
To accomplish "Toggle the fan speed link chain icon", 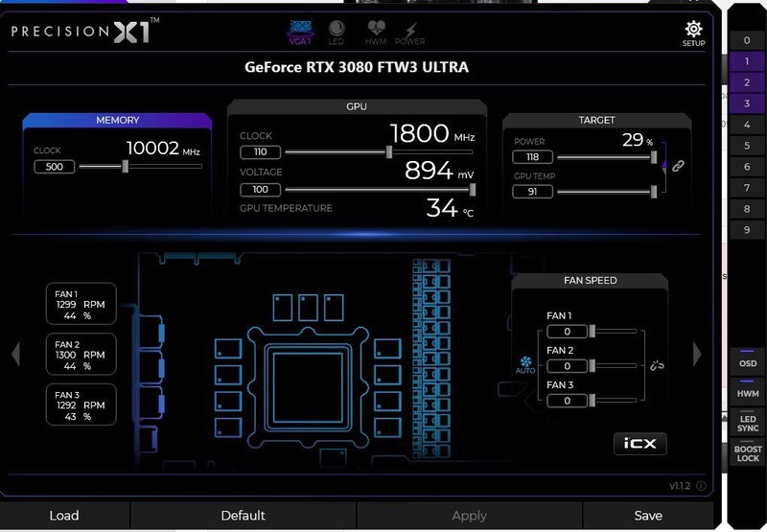I will pos(657,365).
